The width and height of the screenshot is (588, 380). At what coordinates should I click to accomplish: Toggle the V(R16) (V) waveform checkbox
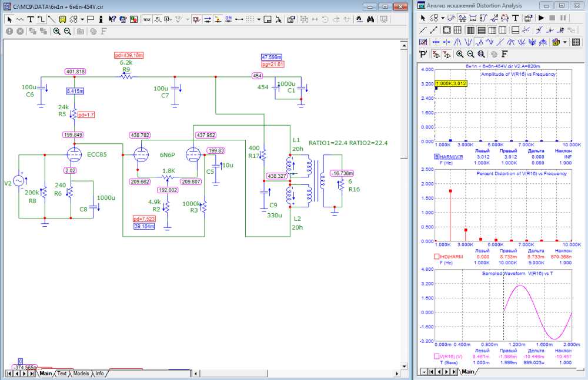(x=437, y=356)
